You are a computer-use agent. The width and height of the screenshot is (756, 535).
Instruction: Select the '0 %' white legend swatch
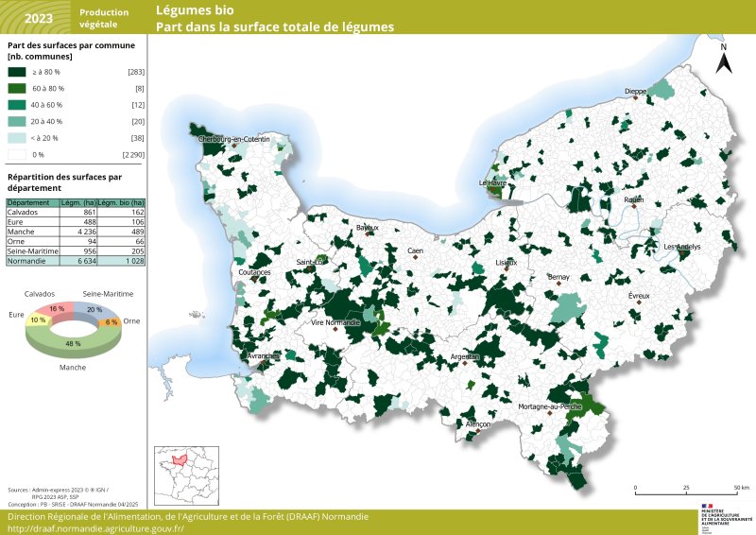point(17,155)
